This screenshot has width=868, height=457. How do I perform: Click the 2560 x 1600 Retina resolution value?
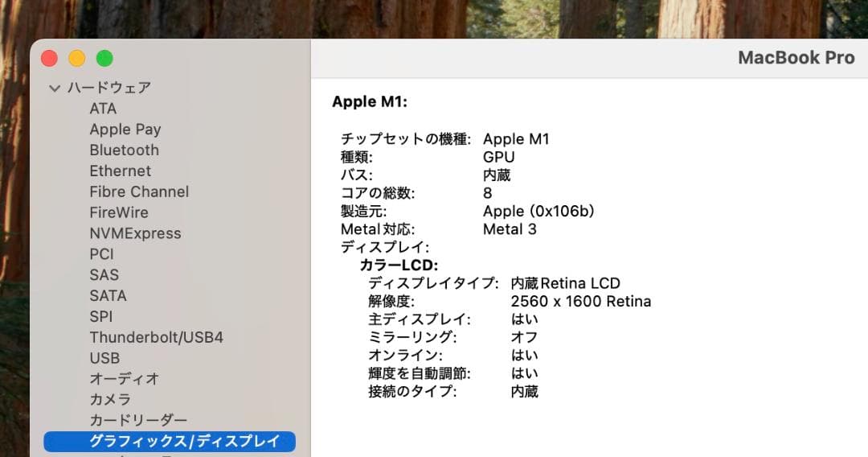pyautogui.click(x=581, y=302)
